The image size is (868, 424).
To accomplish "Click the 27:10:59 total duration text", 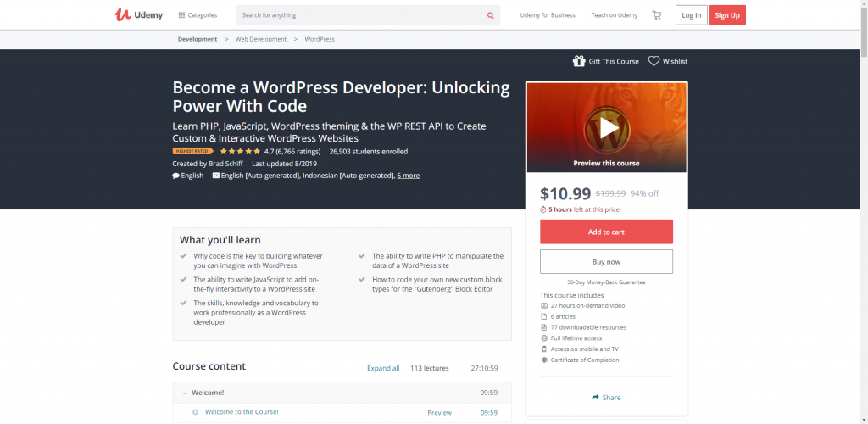I will 484,368.
